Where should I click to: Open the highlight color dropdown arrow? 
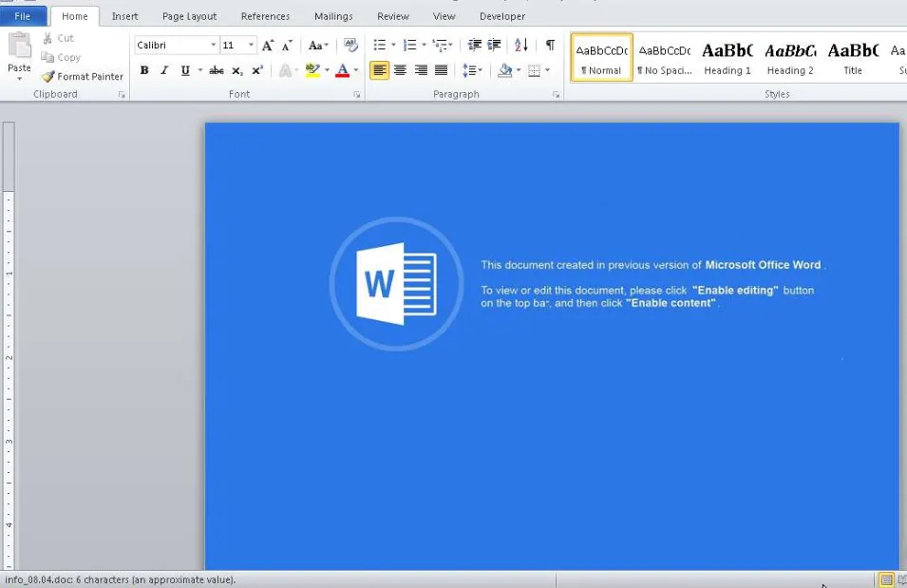(x=327, y=70)
